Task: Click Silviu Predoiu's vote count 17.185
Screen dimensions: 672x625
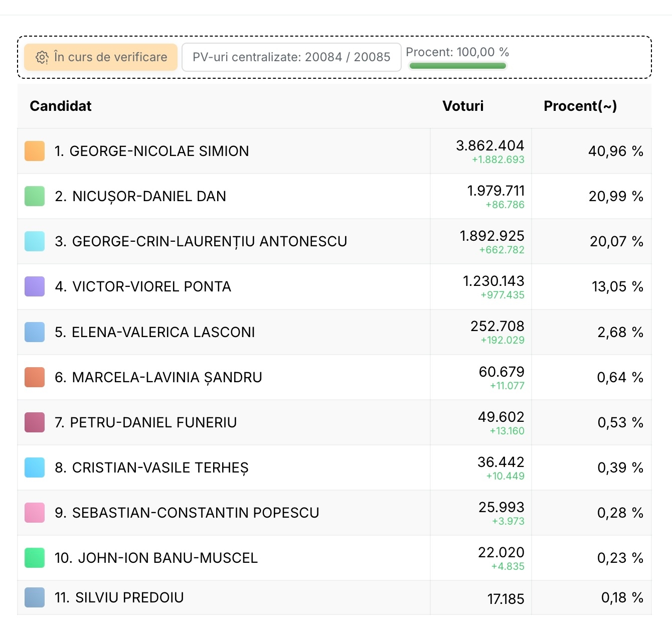Action: point(506,598)
